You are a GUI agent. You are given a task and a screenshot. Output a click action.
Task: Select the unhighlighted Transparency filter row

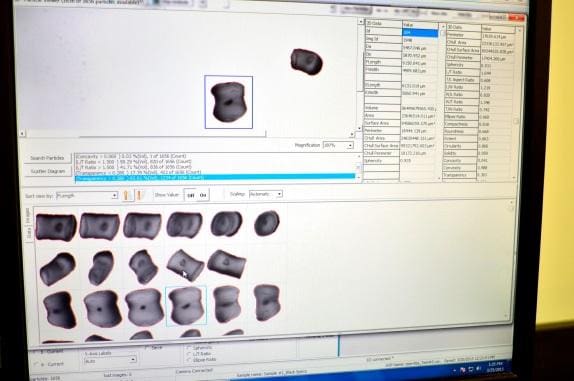pos(215,172)
